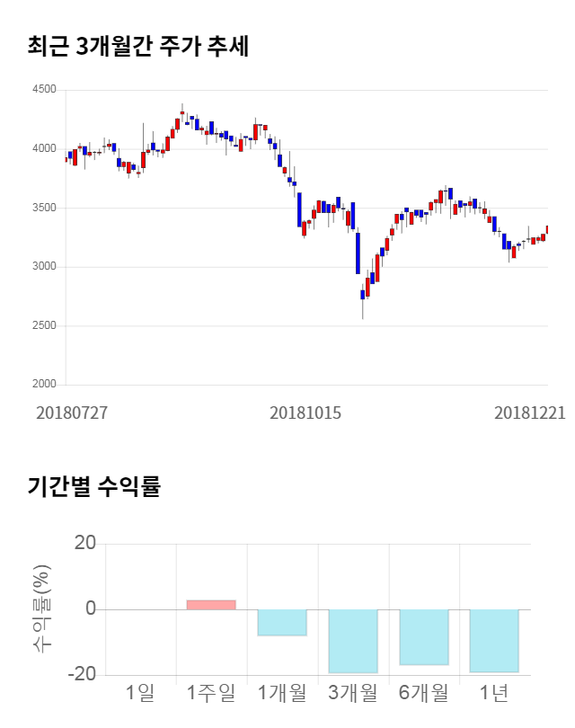Click the blue 1개월 return bar
The height and width of the screenshot is (728, 575).
coord(282,623)
